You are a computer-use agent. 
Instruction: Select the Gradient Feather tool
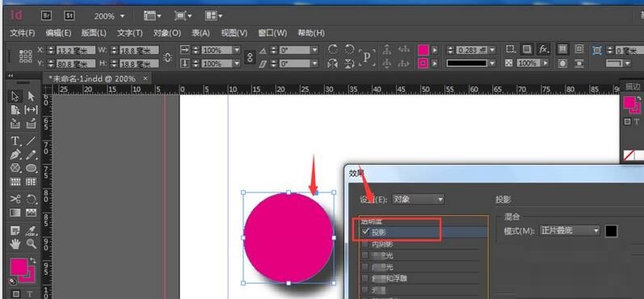(x=32, y=213)
